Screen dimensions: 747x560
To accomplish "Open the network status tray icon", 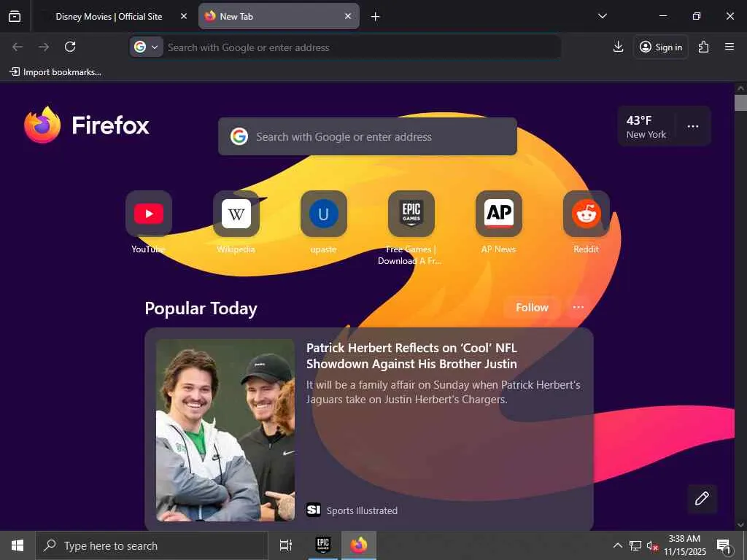I will (635, 545).
